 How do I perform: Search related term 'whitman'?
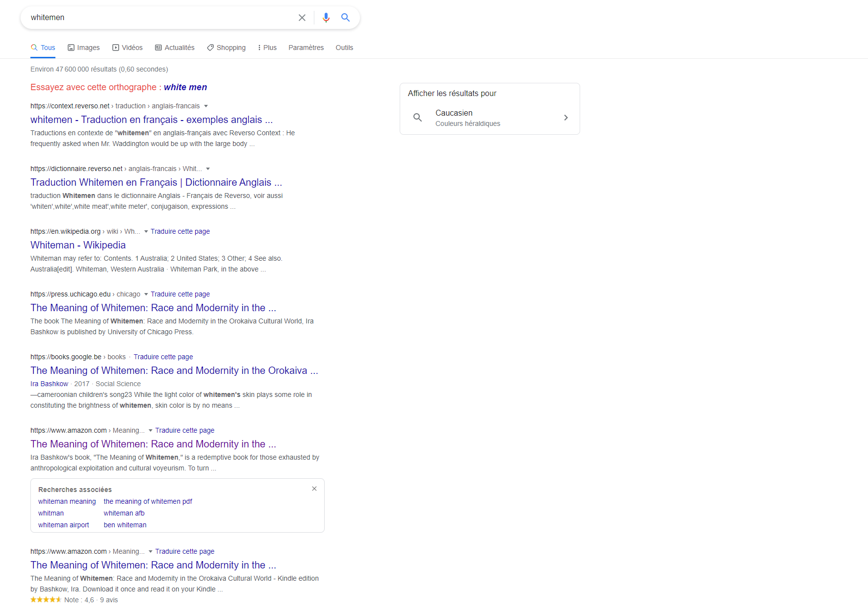(x=51, y=513)
